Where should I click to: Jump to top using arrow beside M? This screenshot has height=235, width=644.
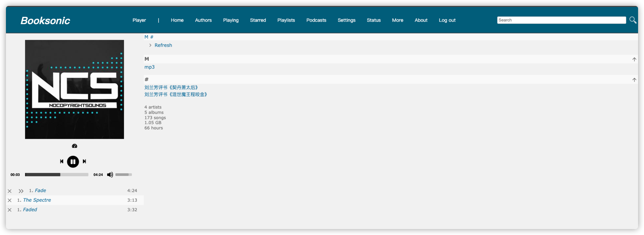point(634,59)
